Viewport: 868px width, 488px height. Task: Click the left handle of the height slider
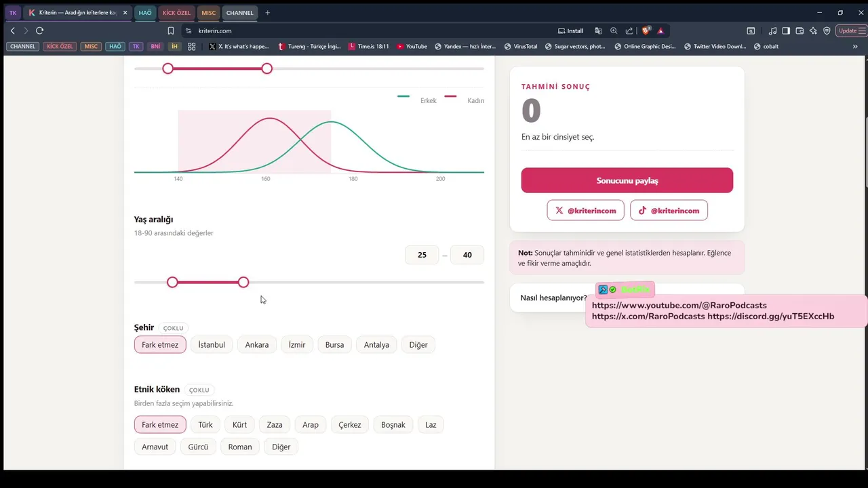point(167,68)
